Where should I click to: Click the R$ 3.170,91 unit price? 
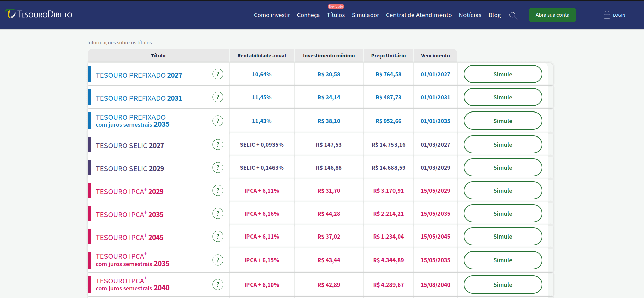pyautogui.click(x=388, y=191)
